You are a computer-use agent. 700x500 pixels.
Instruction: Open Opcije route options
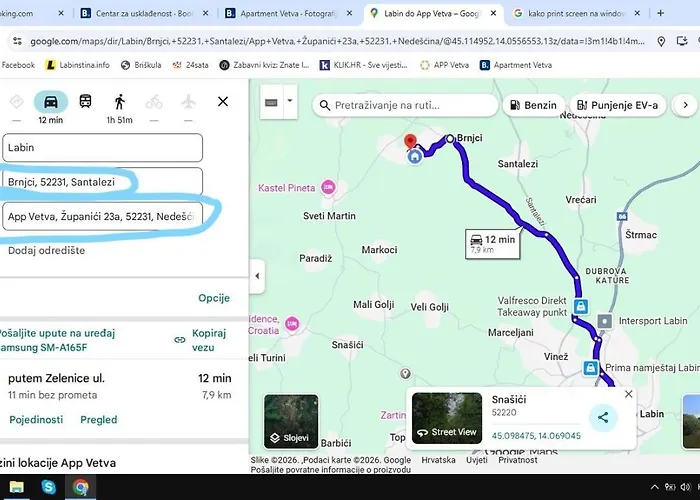coord(214,298)
